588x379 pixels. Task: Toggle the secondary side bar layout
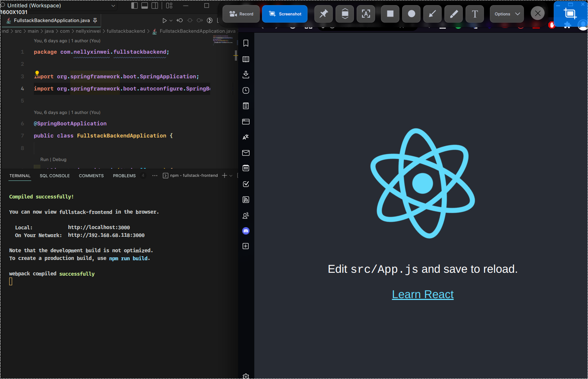155,6
